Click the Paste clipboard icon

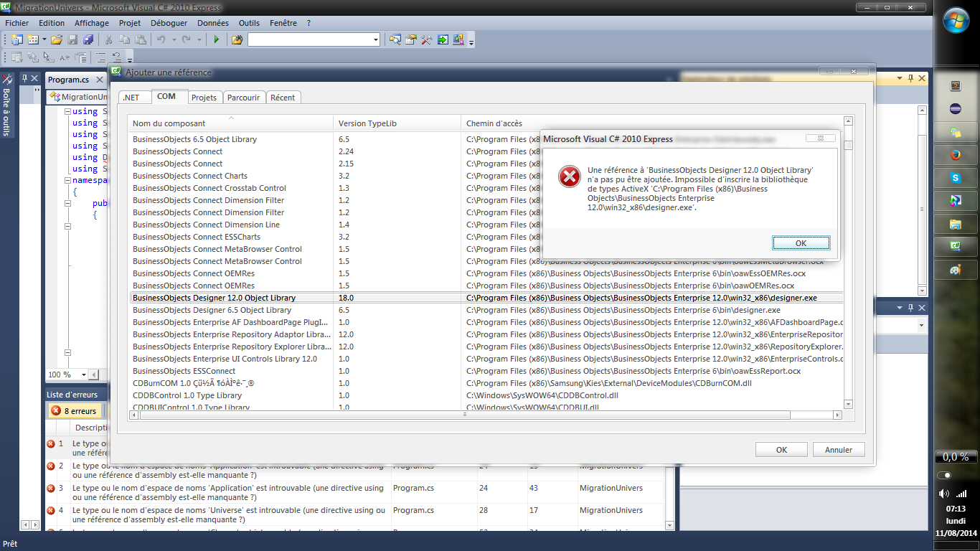coord(141,39)
